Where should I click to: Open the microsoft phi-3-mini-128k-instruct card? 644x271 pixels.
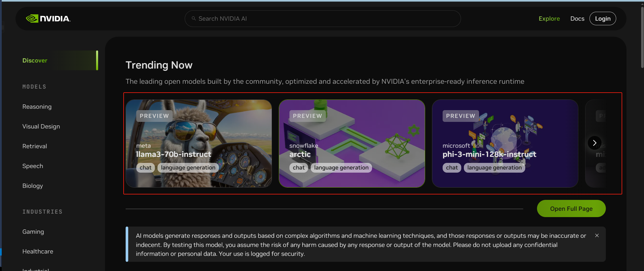pos(505,143)
